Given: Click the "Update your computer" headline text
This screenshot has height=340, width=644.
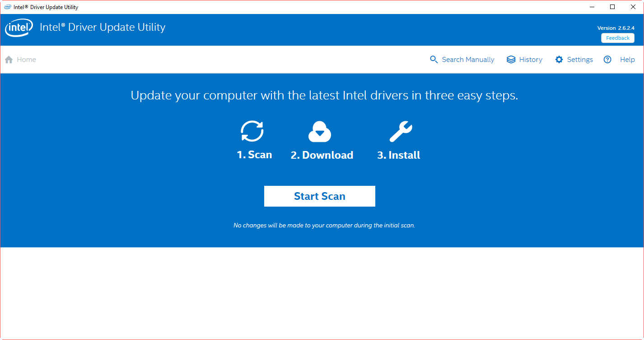Looking at the screenshot, I should click(x=324, y=96).
